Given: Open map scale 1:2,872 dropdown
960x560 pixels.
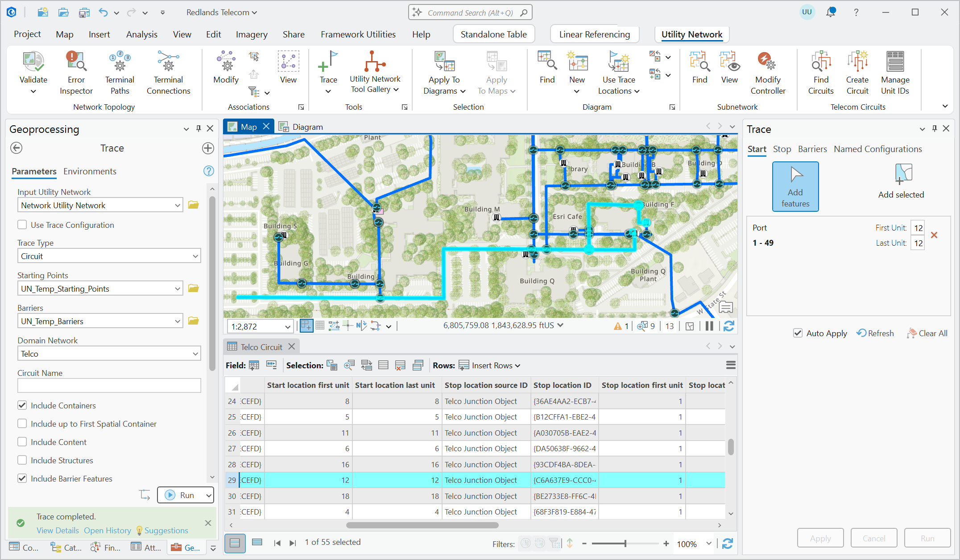Looking at the screenshot, I should [287, 326].
